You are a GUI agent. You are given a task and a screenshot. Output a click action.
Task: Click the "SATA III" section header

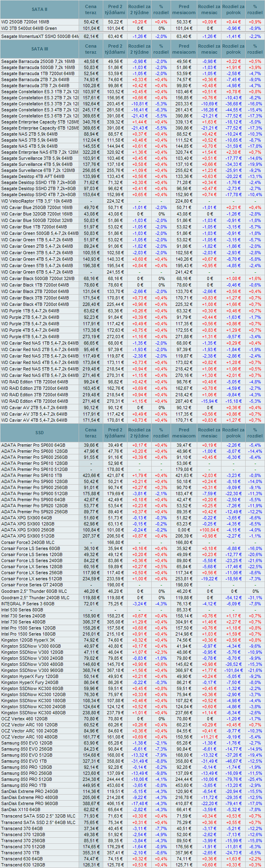coord(40,49)
